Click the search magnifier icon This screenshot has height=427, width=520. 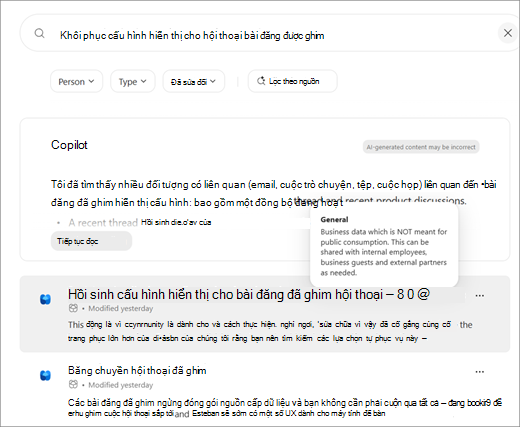tap(39, 33)
